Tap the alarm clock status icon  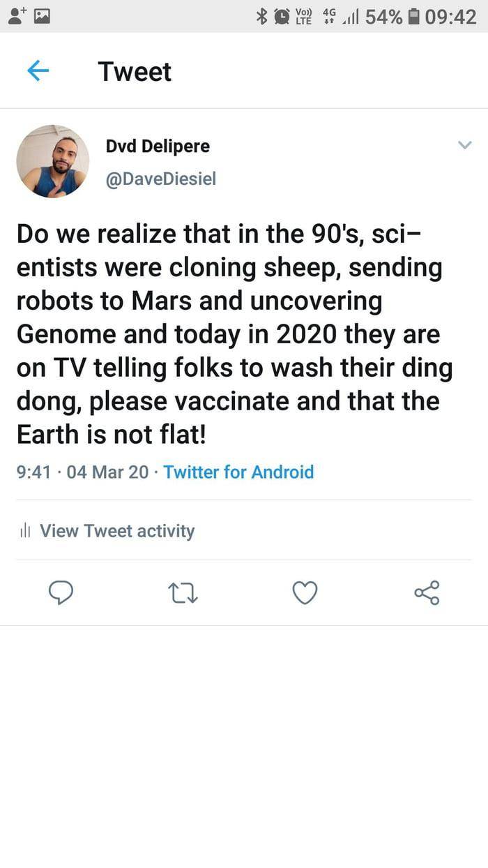pos(282,16)
